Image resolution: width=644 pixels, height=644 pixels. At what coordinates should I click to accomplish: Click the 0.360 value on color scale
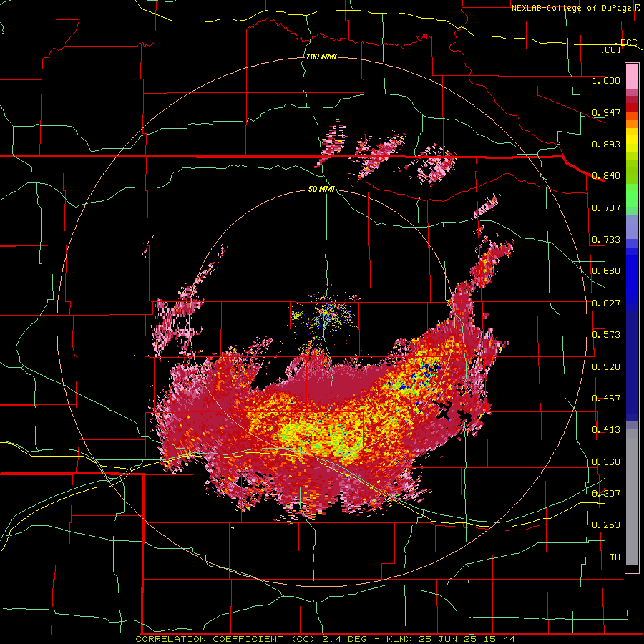(606, 462)
